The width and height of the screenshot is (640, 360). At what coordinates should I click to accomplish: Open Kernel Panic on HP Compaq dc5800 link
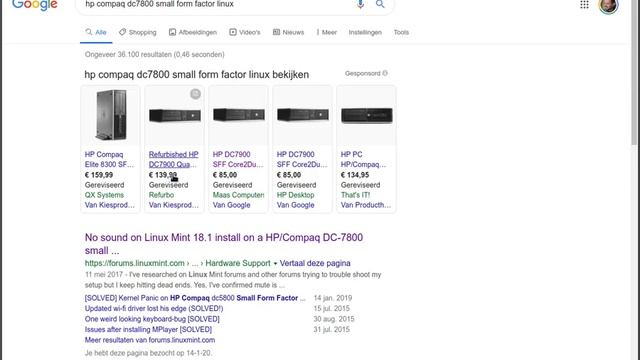click(195, 298)
